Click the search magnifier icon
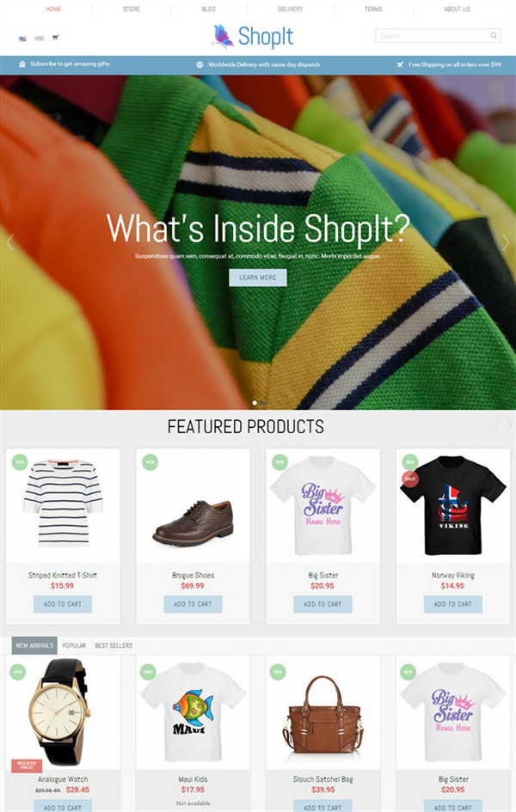This screenshot has height=812, width=516. coord(494,36)
